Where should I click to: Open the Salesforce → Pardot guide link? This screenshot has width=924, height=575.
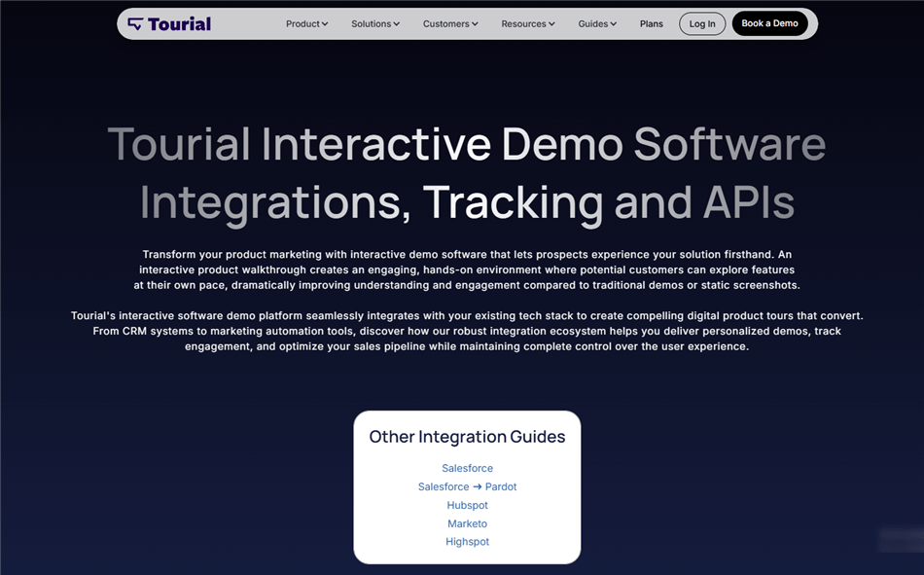point(467,486)
